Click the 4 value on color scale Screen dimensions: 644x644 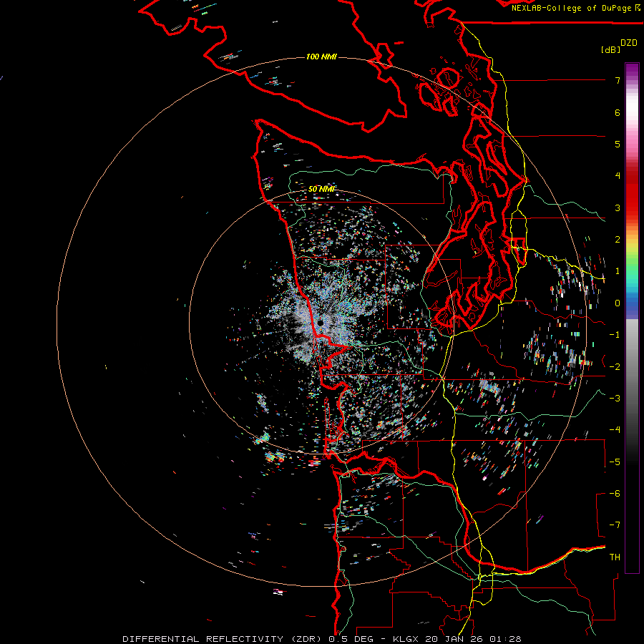tap(618, 176)
